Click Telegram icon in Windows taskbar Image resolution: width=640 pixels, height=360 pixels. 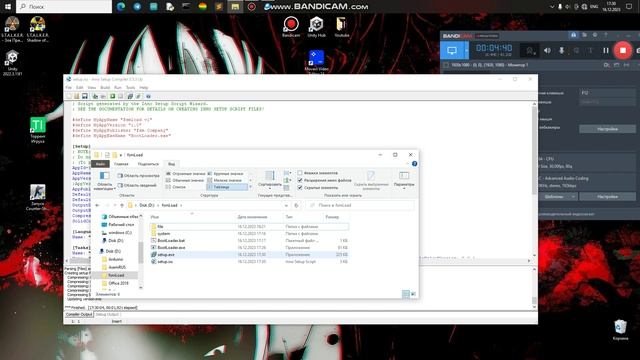137,7
